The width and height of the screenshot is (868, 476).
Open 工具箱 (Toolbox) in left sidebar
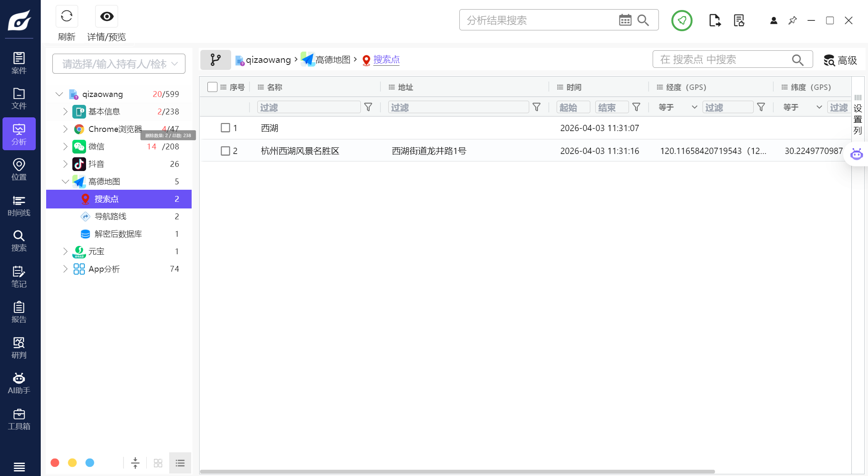tap(19, 419)
